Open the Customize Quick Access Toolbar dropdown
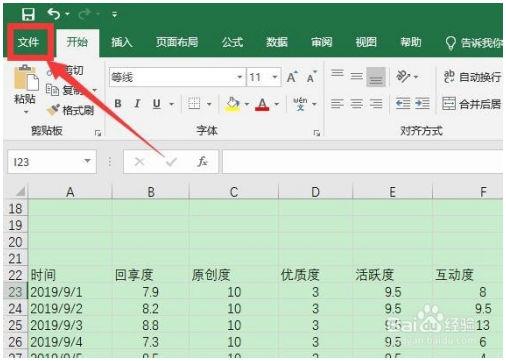 click(115, 15)
